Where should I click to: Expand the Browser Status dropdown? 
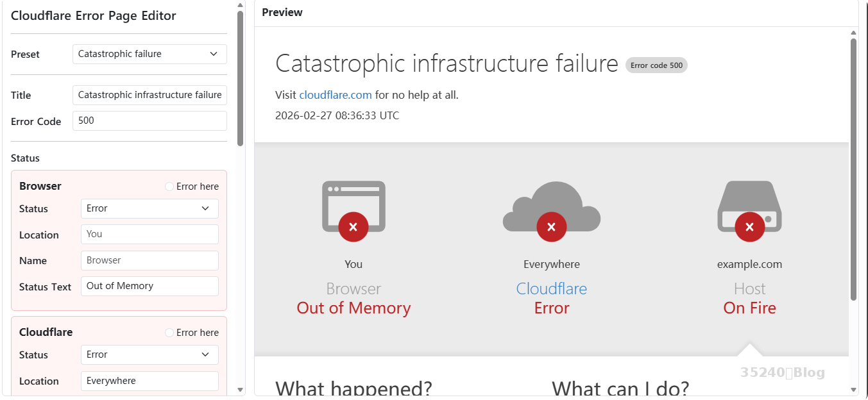pyautogui.click(x=149, y=208)
